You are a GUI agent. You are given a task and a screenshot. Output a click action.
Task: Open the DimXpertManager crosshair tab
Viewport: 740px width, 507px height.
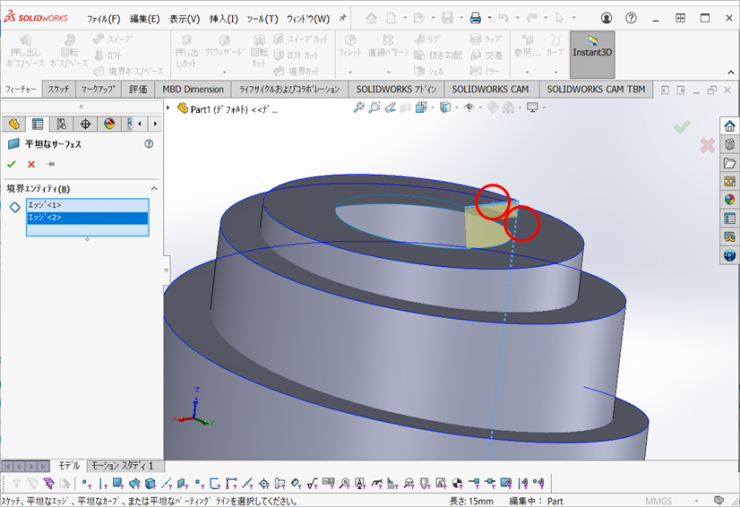click(85, 124)
